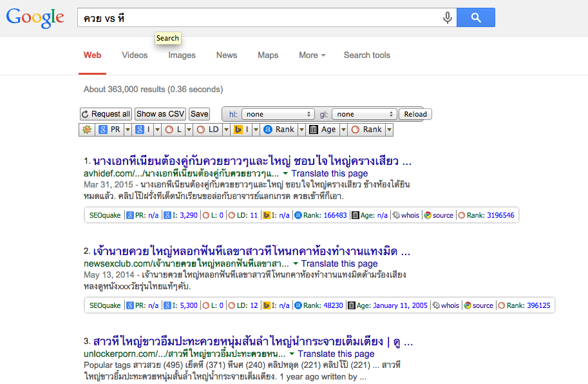Expand Alexa Rank parameter dropdown arrow
This screenshot has width=588, height=384.
301,130
